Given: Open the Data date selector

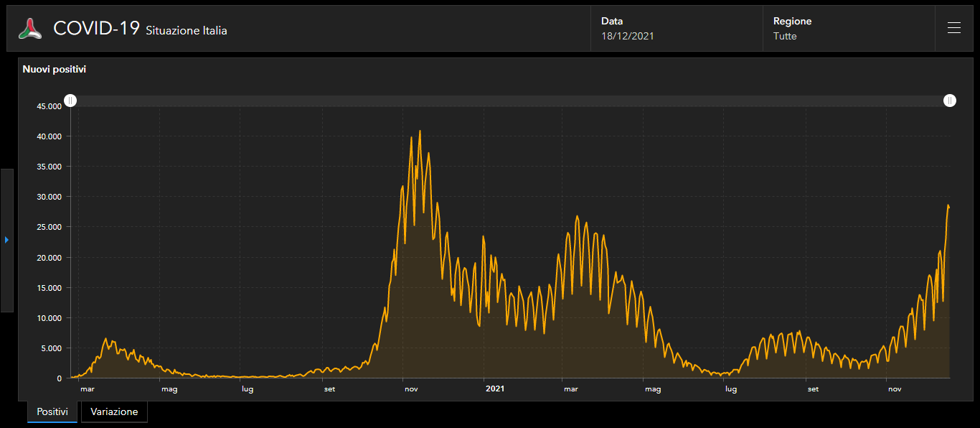Looking at the screenshot, I should coord(676,29).
